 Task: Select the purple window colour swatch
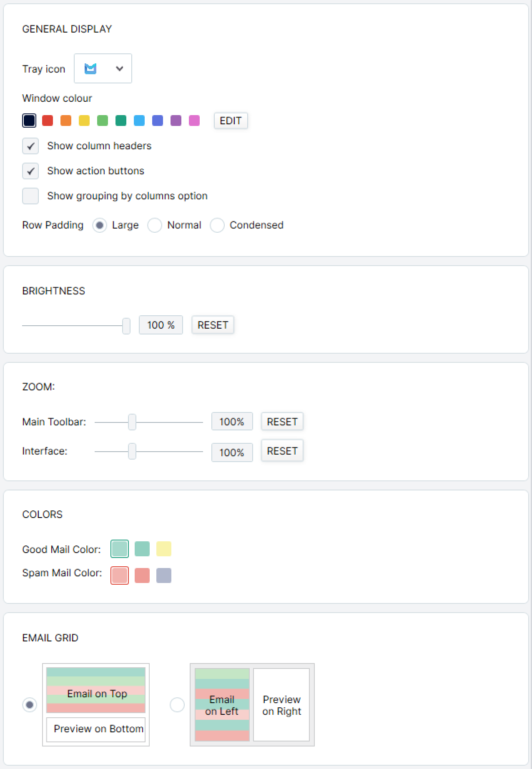[176, 121]
